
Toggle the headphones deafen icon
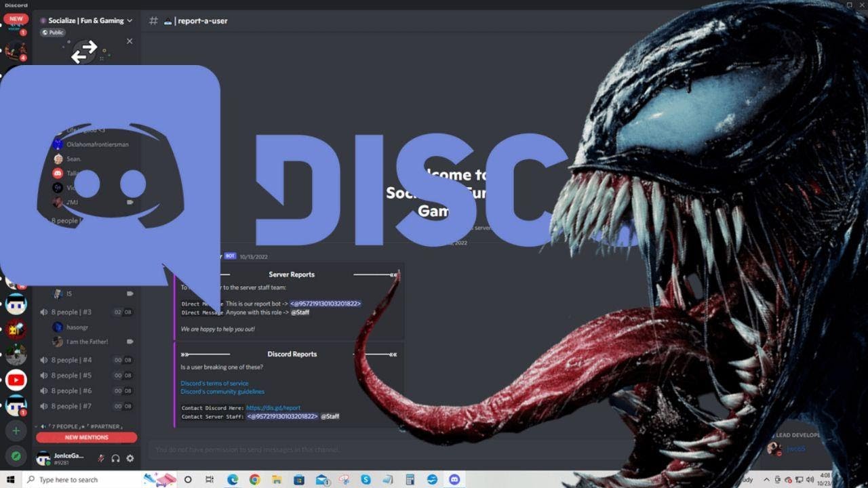tap(115, 458)
